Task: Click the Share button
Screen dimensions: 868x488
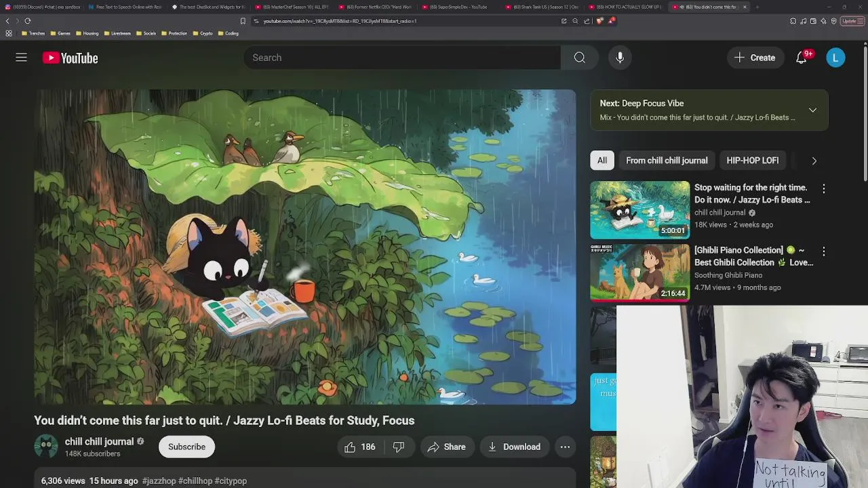Action: click(446, 447)
